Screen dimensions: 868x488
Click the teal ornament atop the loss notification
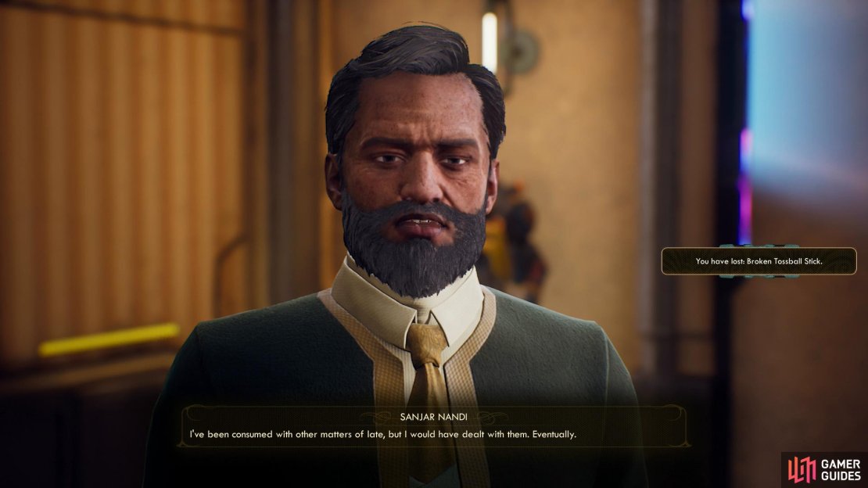click(759, 246)
